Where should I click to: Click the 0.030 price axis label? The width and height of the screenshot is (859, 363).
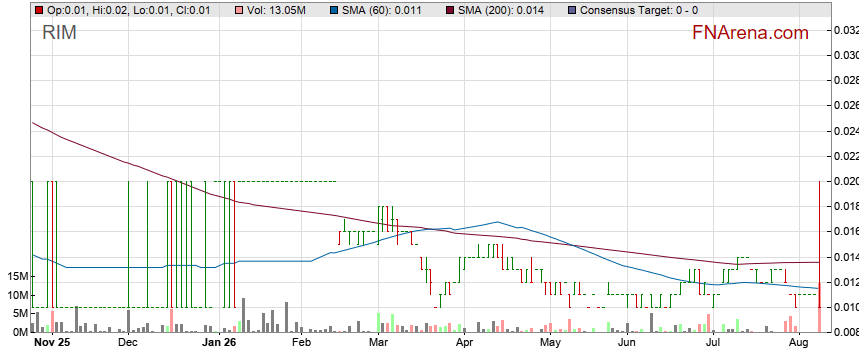click(846, 55)
